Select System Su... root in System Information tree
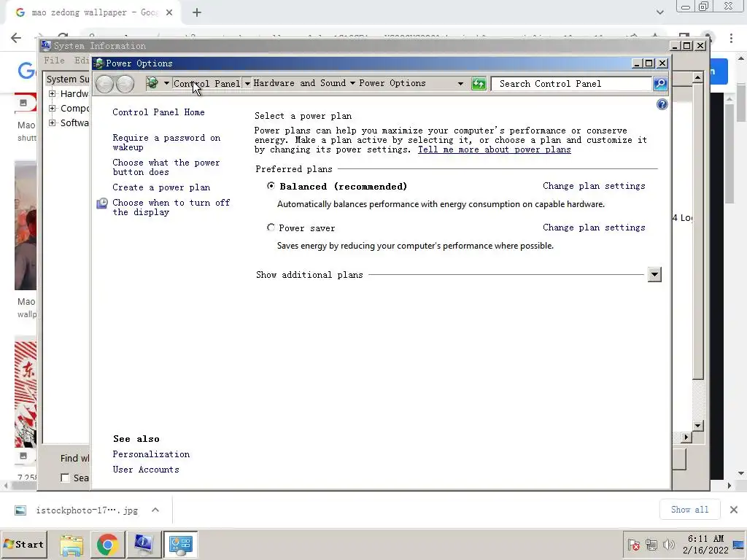The width and height of the screenshot is (747, 560). (x=68, y=79)
